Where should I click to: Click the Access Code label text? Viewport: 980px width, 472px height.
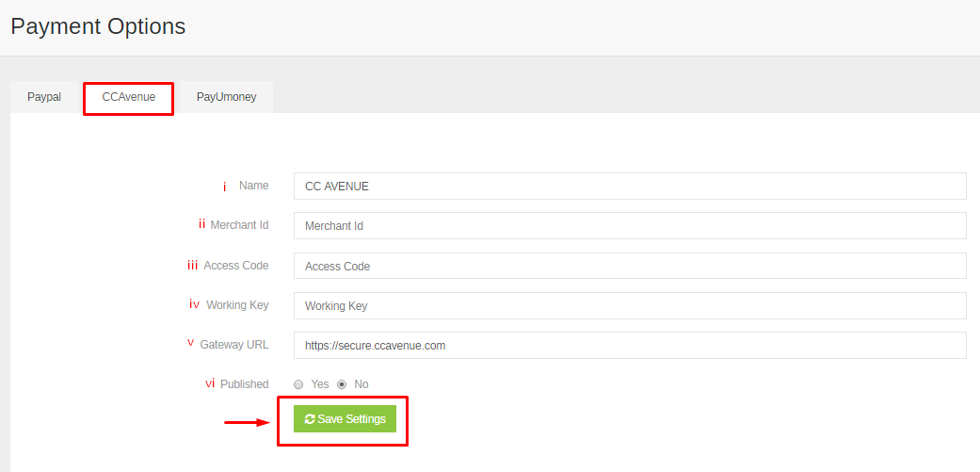(236, 265)
